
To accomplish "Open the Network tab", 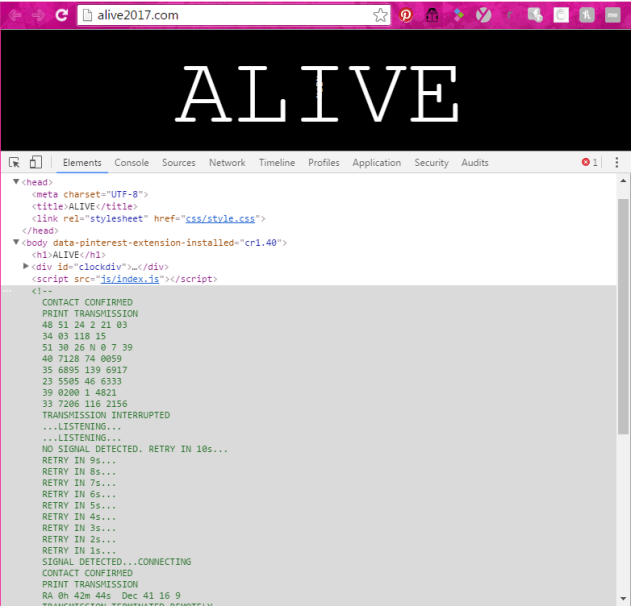I will click(x=227, y=163).
